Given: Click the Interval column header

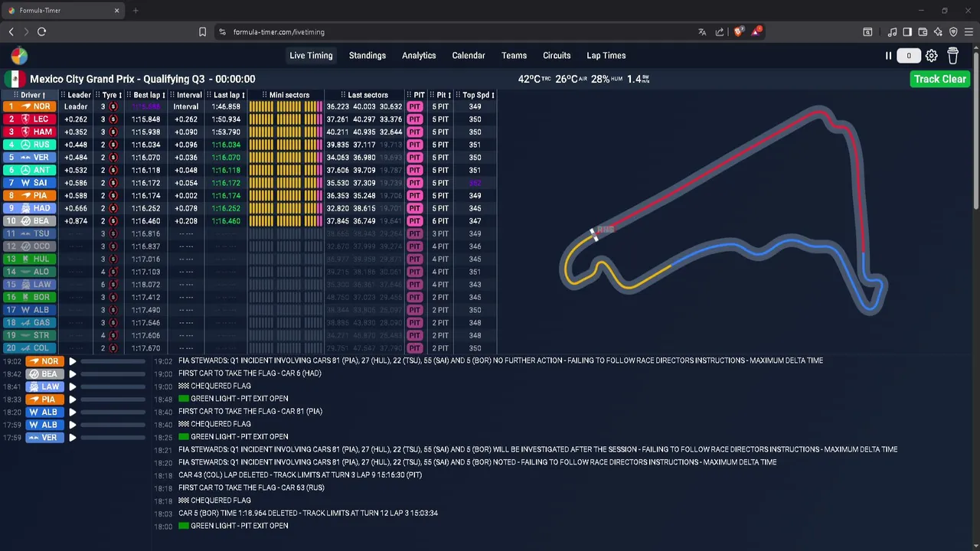Looking at the screenshot, I should click(186, 95).
